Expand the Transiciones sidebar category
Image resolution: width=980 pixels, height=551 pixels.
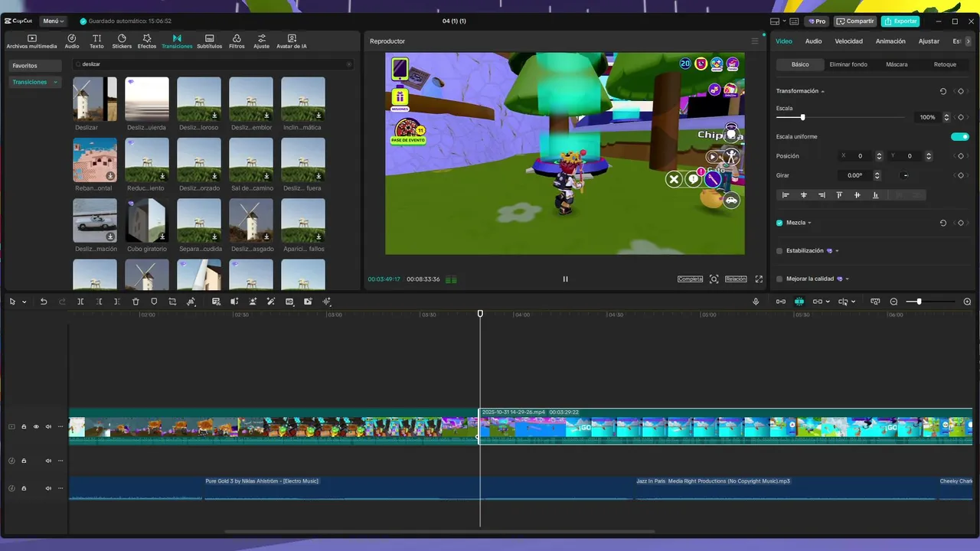[x=55, y=82]
